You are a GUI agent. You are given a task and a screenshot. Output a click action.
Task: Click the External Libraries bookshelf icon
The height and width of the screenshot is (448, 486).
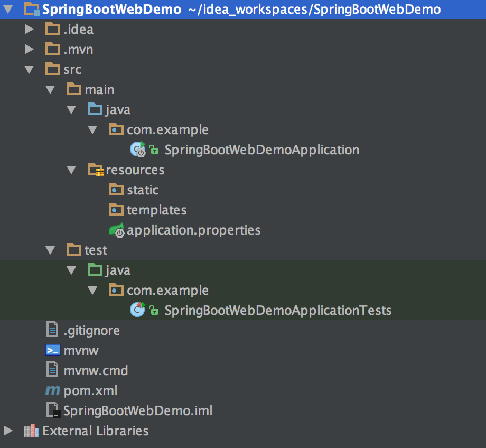[31, 431]
